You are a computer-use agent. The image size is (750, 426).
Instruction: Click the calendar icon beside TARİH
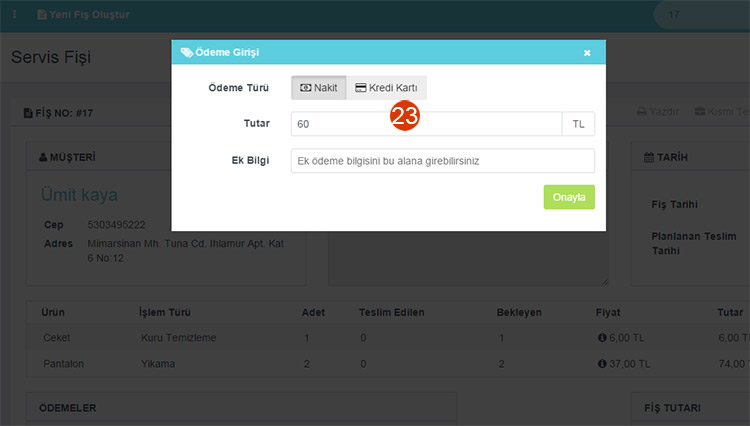649,157
